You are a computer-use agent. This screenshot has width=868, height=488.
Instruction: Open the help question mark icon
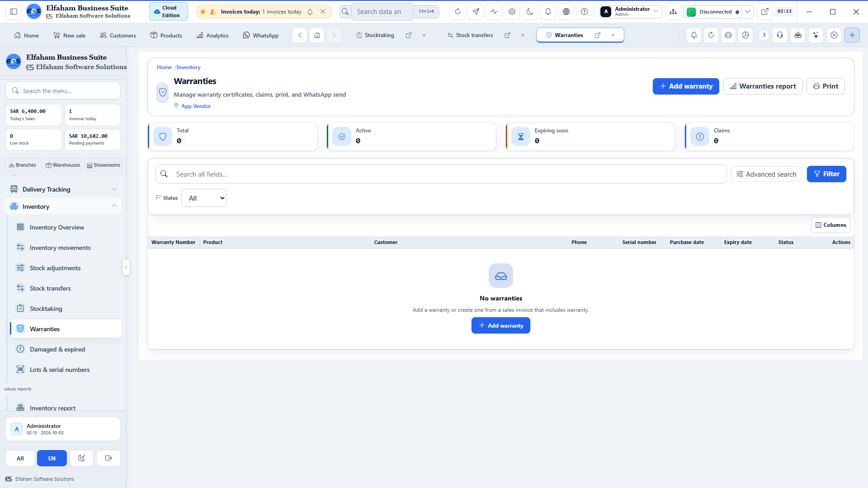click(584, 12)
